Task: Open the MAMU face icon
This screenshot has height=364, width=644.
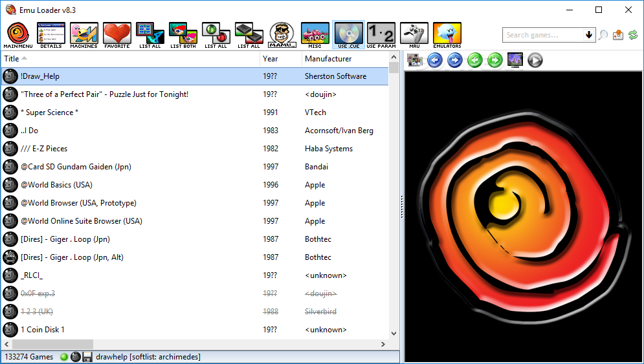Action: tap(282, 35)
